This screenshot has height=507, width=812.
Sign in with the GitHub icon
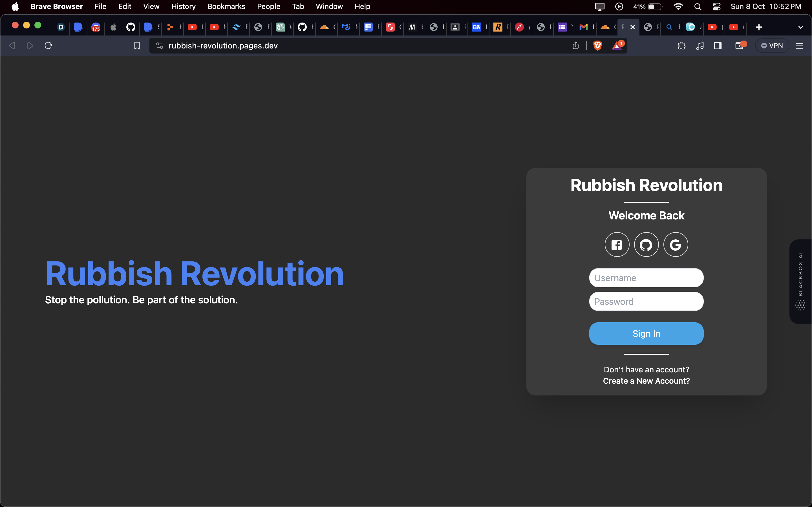click(646, 244)
